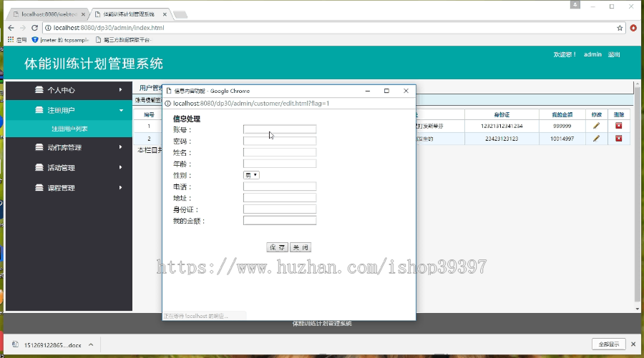Screen dimensions: 644x358
Task: Click the docx file icon in the downloads bar
Action: coord(15,344)
